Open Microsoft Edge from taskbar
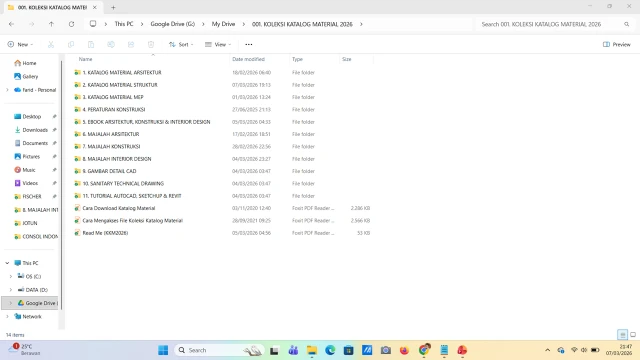Screen dimensions: 640x360 (x=330, y=350)
